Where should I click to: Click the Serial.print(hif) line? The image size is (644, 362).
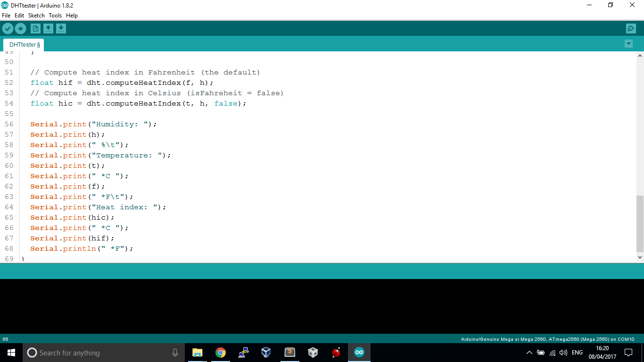click(73, 238)
